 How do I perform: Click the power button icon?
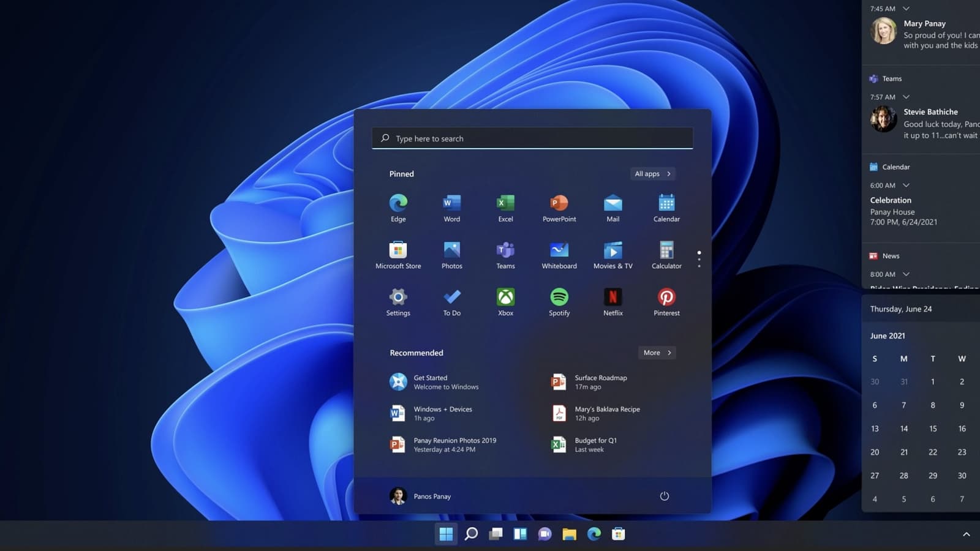(664, 496)
